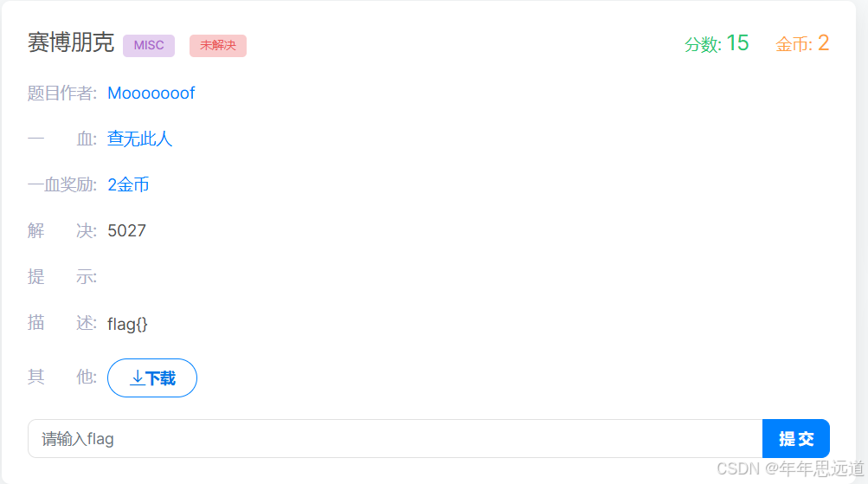Open first-blood user 查无此人 link

pos(139,139)
